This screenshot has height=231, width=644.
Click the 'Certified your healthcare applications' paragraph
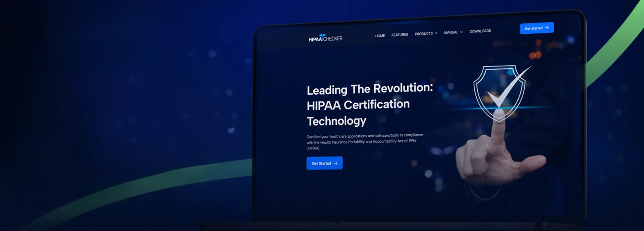coord(365,141)
